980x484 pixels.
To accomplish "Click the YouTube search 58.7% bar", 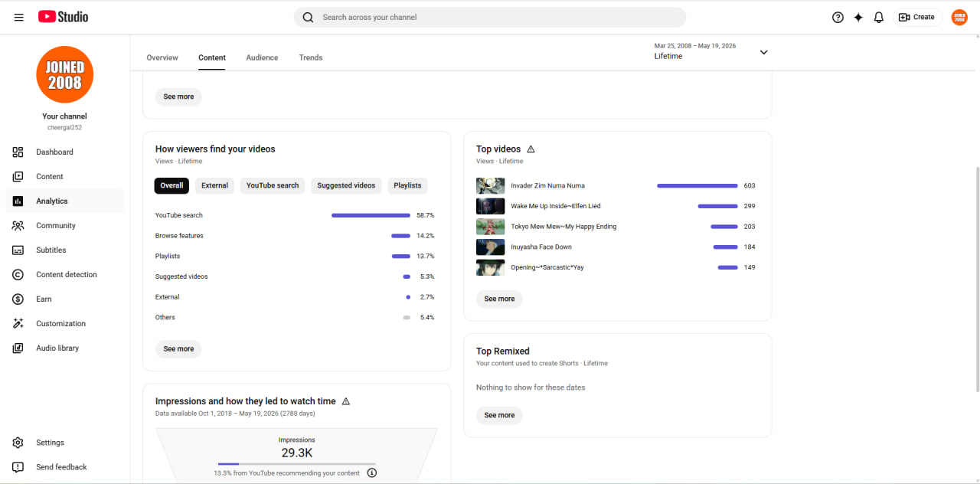I will [371, 215].
